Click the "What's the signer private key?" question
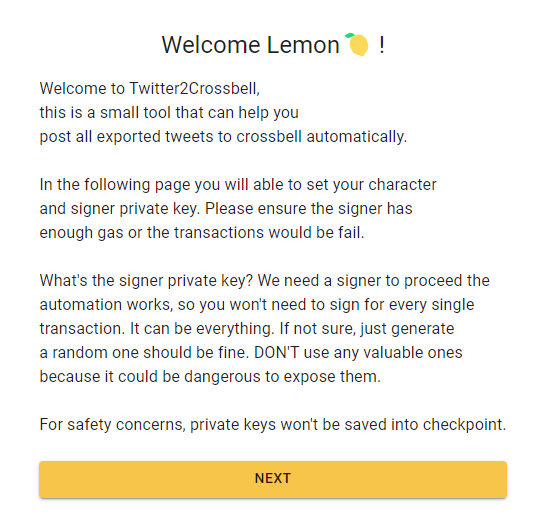The height and width of the screenshot is (524, 543). pyautogui.click(x=146, y=281)
